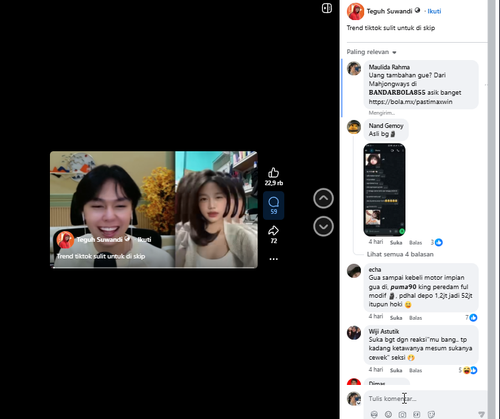Go to previous reel with up chevron

click(x=323, y=198)
